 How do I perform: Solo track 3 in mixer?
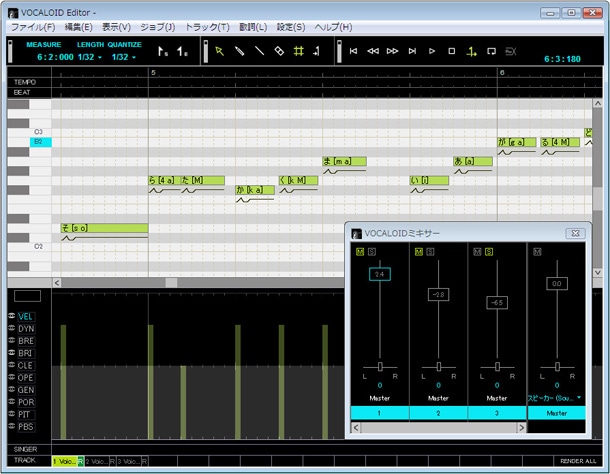click(x=490, y=251)
